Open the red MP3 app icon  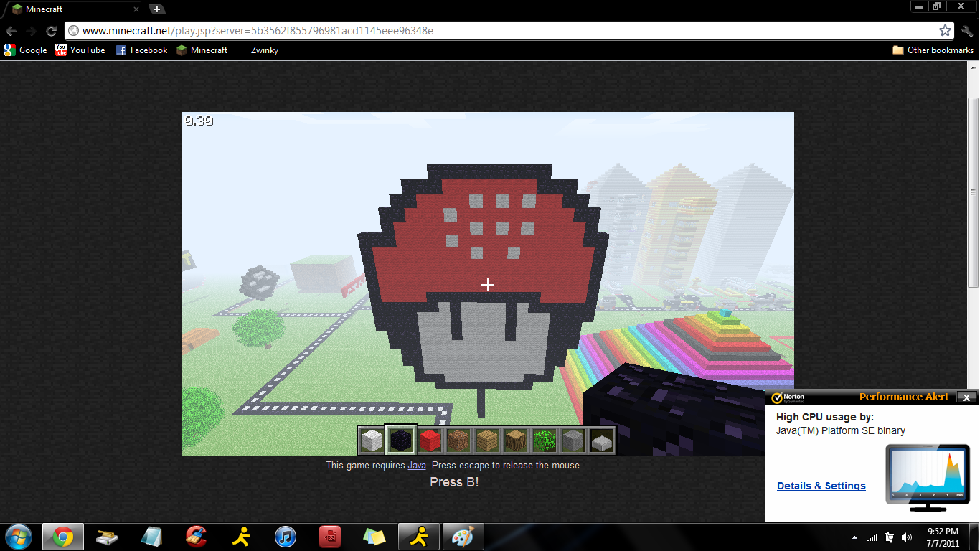tap(330, 537)
